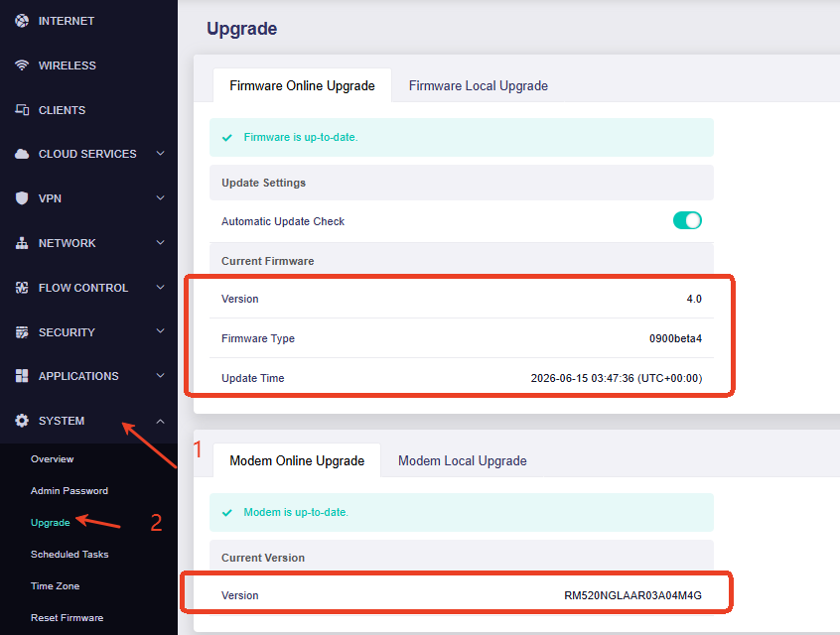Expand the VPN section chevron
Image resolution: width=840 pixels, height=635 pixels.
coord(160,198)
